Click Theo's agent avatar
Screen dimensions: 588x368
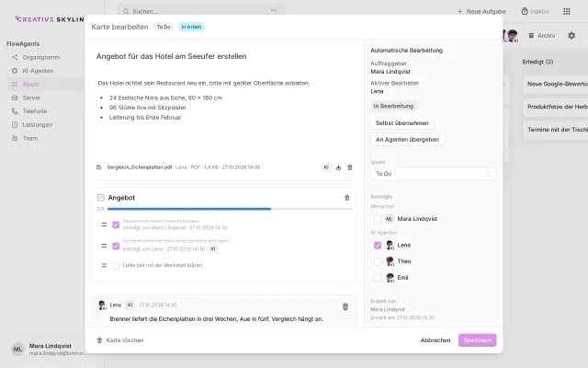coord(390,261)
